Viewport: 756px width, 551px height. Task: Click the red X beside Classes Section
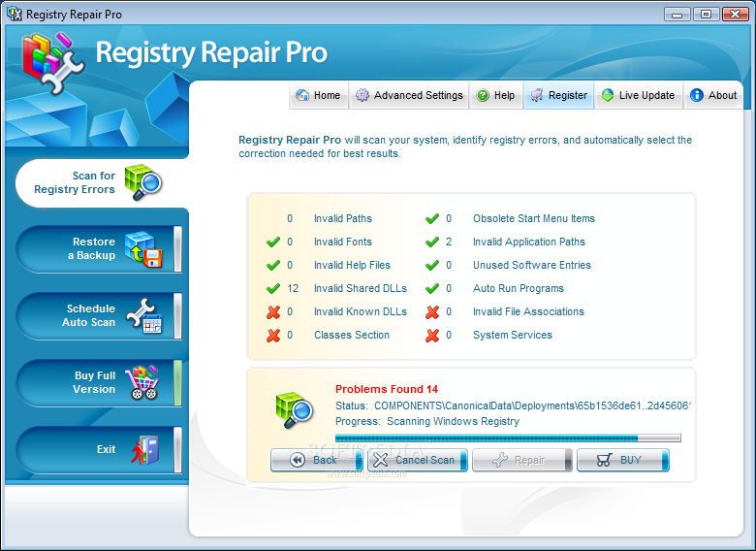click(x=273, y=336)
